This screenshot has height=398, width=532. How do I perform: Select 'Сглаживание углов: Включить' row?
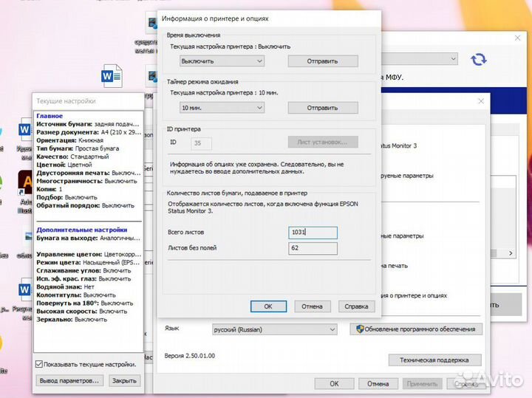(x=83, y=270)
